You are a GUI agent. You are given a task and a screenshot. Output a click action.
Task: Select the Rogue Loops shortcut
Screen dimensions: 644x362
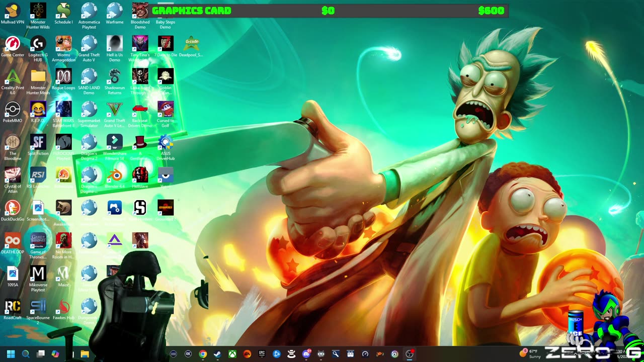(63, 79)
